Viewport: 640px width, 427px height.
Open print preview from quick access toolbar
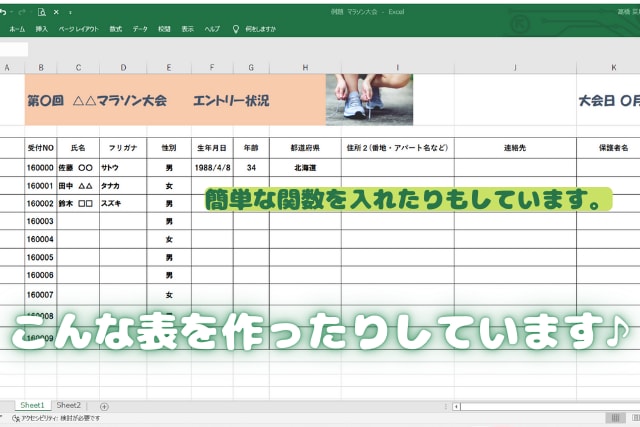coord(41,12)
